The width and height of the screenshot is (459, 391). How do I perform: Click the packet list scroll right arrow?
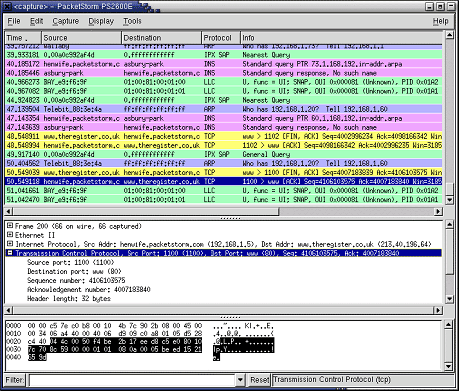click(x=438, y=211)
